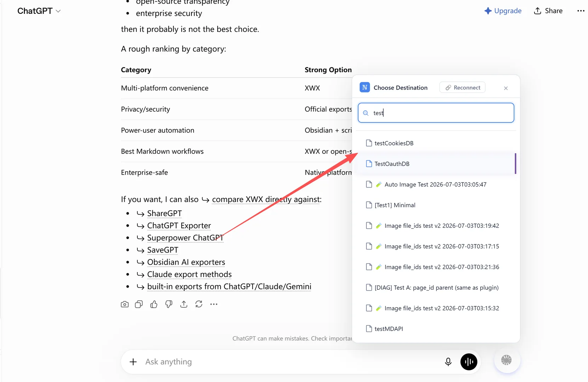
Task: Start dictation with the microphone icon
Action: coord(448,362)
